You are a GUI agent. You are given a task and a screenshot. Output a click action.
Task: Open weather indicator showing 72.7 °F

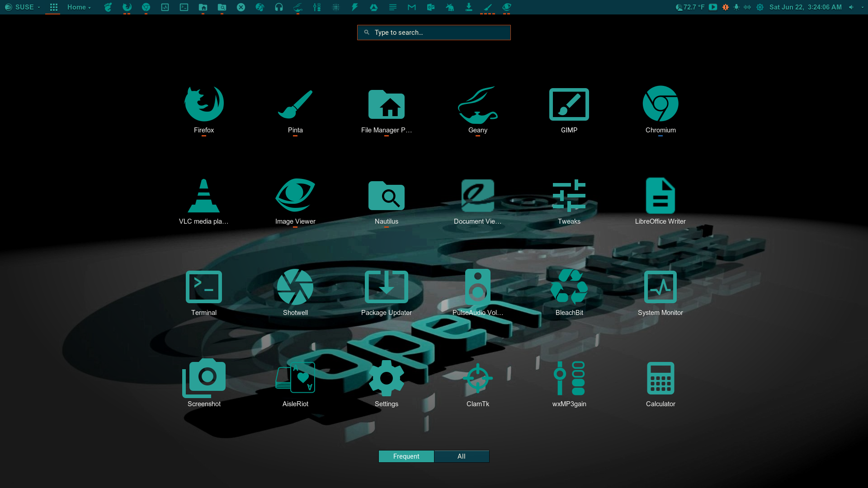click(x=690, y=7)
